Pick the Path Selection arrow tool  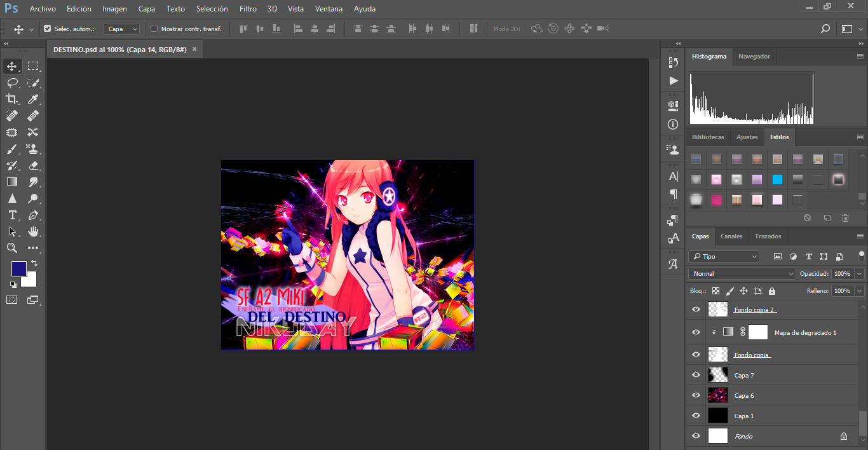pyautogui.click(x=12, y=231)
